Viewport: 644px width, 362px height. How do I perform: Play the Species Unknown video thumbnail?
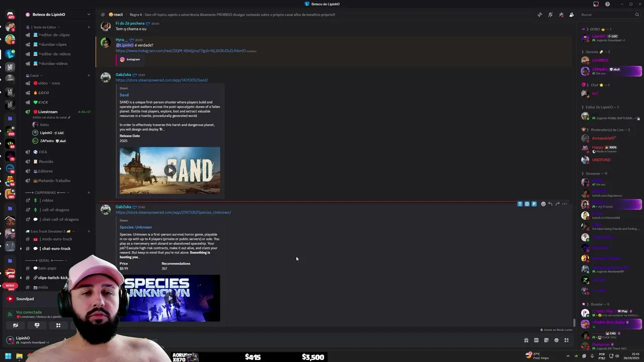170,298
